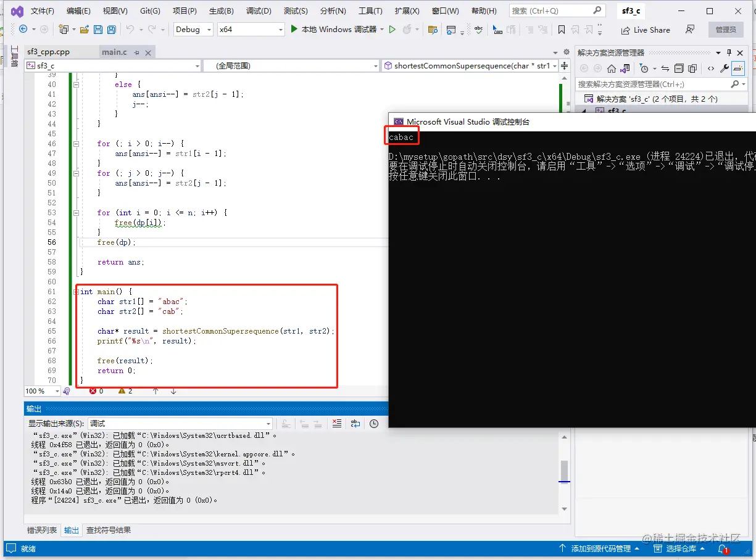The width and height of the screenshot is (756, 560).
Task: Click the new project icon in toolbar
Action: click(63, 29)
